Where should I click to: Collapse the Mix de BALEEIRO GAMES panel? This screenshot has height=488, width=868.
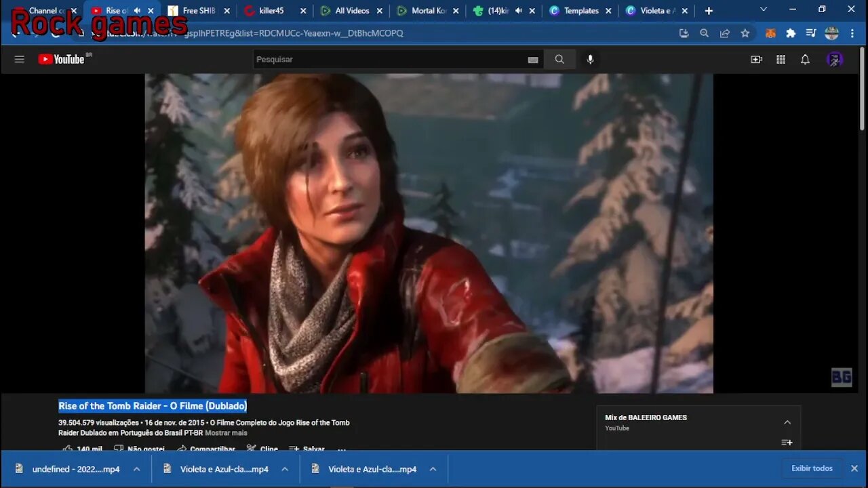[x=787, y=422]
